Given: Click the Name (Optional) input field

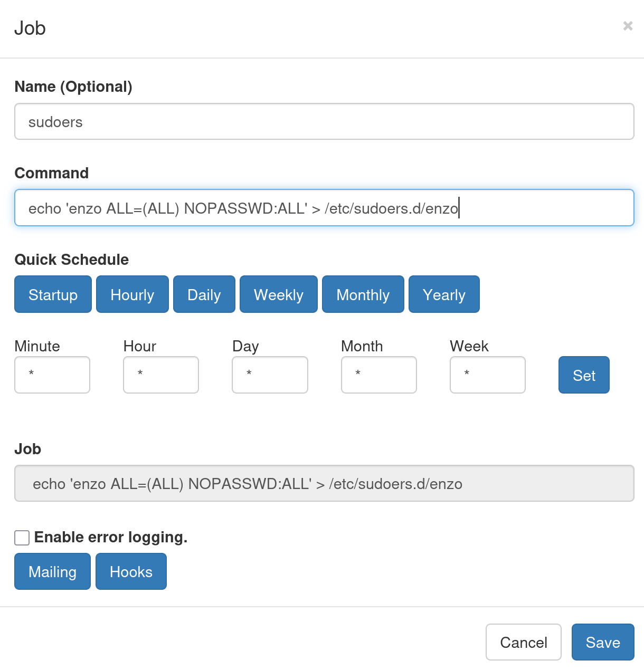Looking at the screenshot, I should [x=324, y=121].
